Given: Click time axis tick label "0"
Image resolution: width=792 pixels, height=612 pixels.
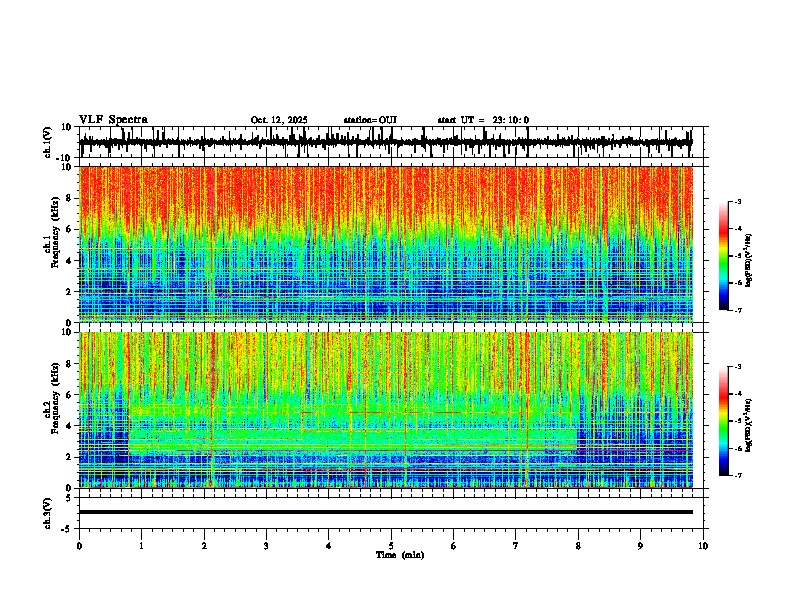Looking at the screenshot, I should click(79, 546).
